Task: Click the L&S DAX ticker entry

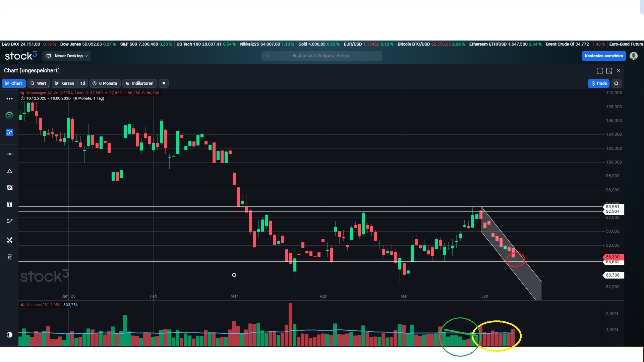Action: [29, 44]
